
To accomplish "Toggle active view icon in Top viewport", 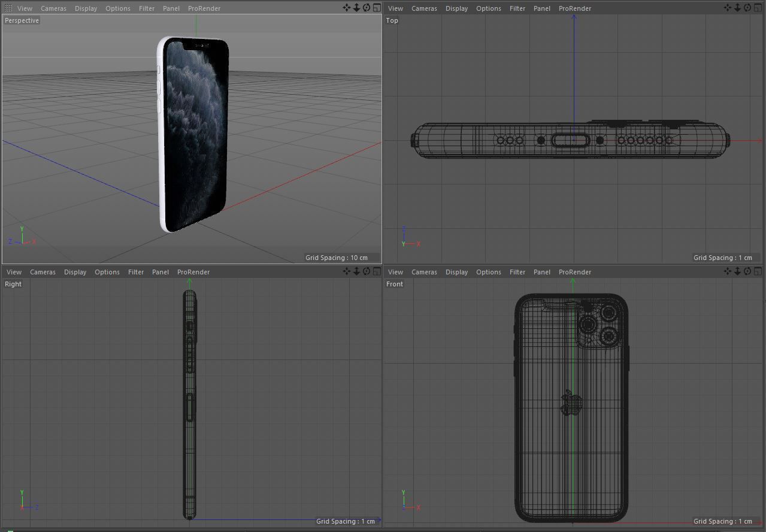I will [758, 8].
